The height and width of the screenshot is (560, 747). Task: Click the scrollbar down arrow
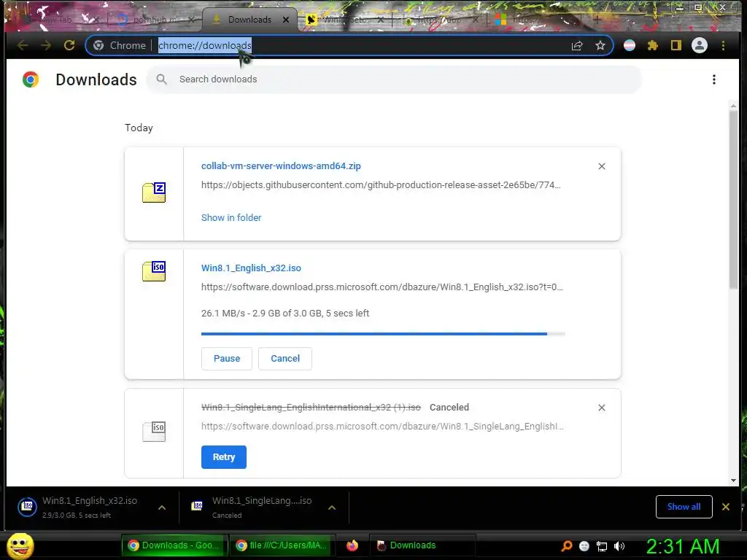(733, 481)
